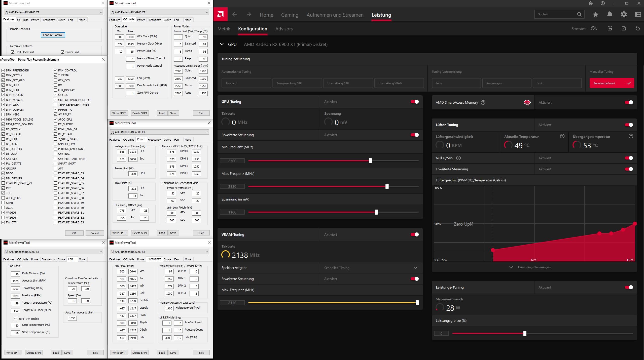Screen dimensions: 644x360
Task: Click Delete SPPT in Power window
Action: tap(139, 233)
